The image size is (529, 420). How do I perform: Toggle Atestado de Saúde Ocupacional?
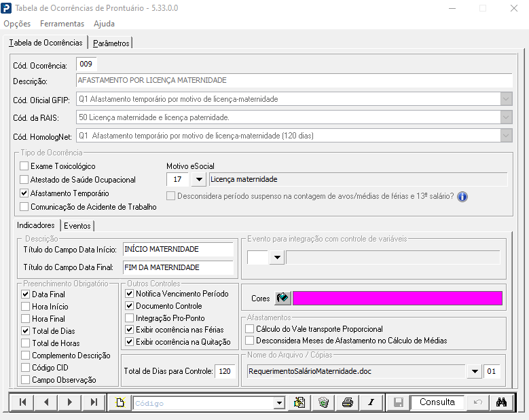pyautogui.click(x=24, y=179)
